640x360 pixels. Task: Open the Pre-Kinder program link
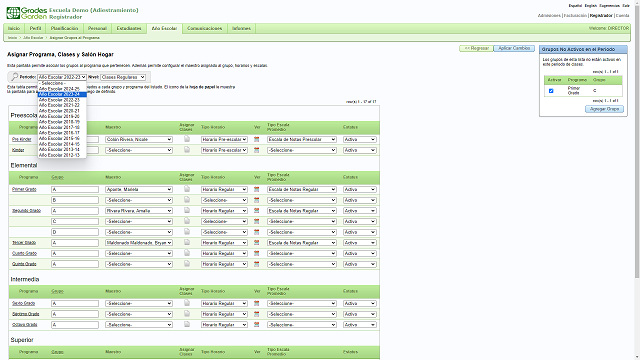pyautogui.click(x=22, y=140)
